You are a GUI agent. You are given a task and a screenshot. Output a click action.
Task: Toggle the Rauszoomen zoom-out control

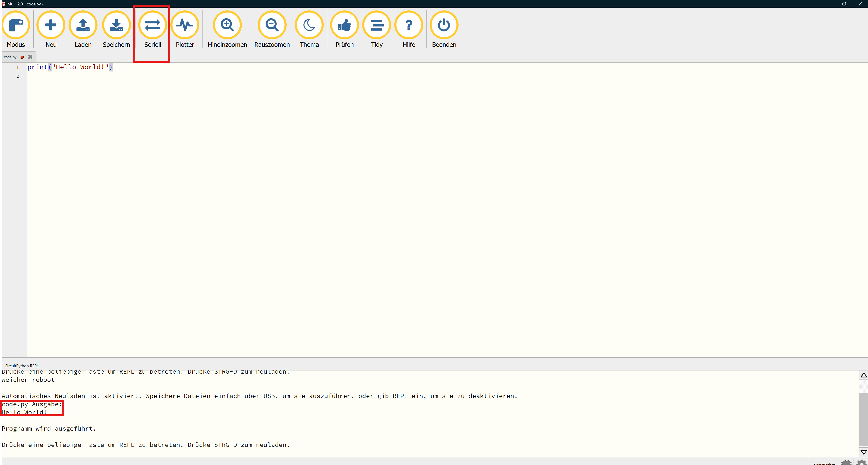click(272, 25)
